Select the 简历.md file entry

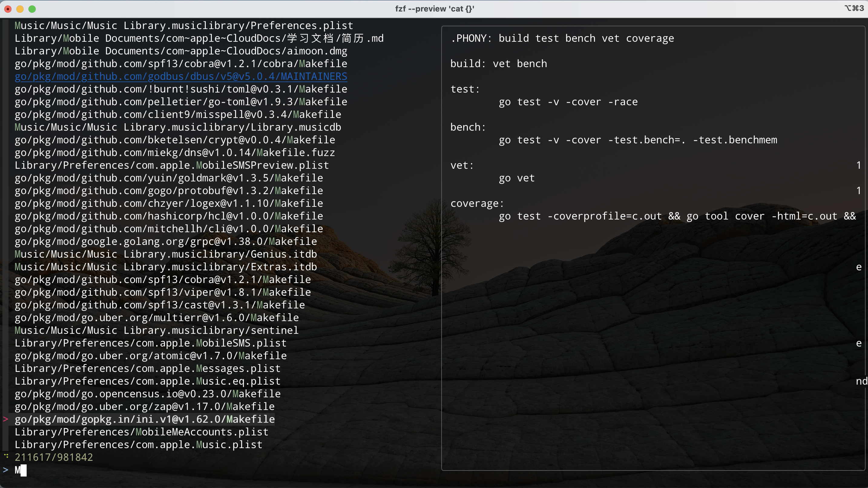pyautogui.click(x=199, y=38)
